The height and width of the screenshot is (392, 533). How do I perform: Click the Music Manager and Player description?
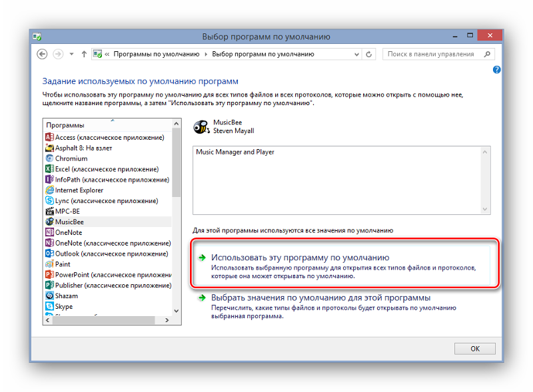pos(235,152)
